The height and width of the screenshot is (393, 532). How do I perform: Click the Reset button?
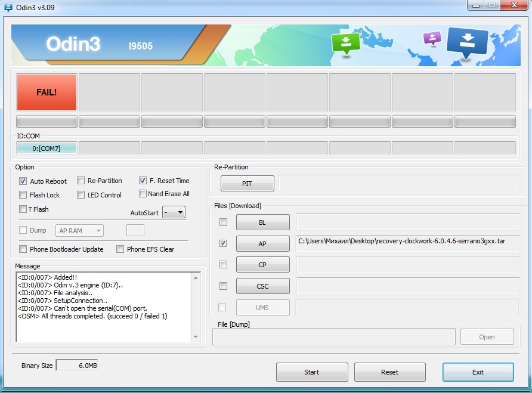[389, 372]
